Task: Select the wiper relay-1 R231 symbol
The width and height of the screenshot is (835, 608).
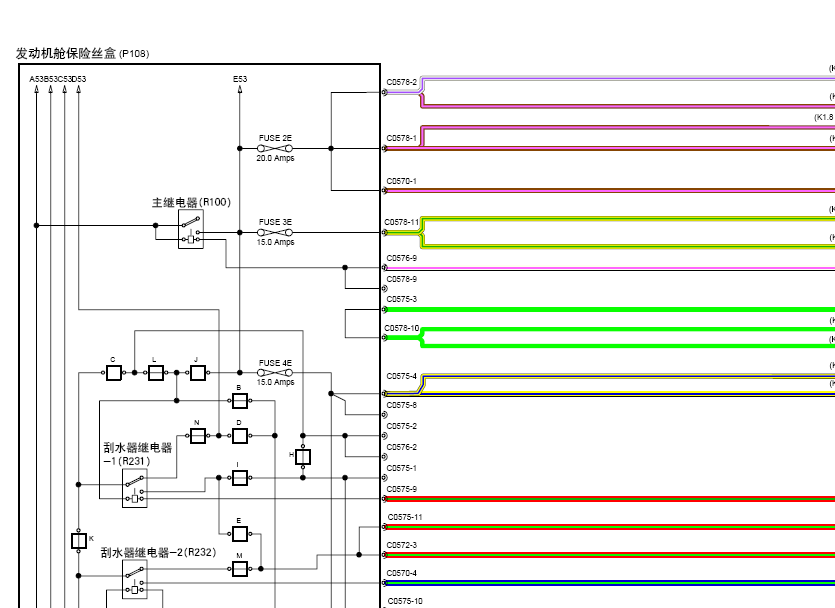Action: [x=135, y=489]
